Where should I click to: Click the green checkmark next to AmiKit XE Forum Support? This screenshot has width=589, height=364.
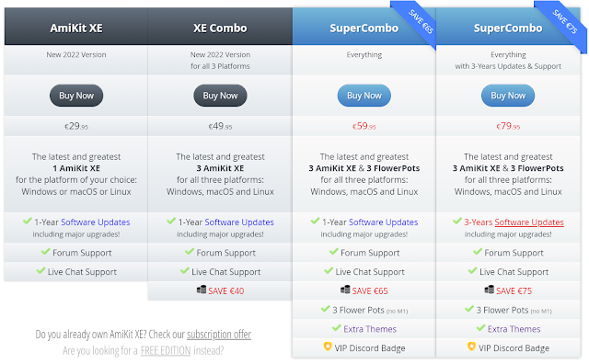click(45, 252)
